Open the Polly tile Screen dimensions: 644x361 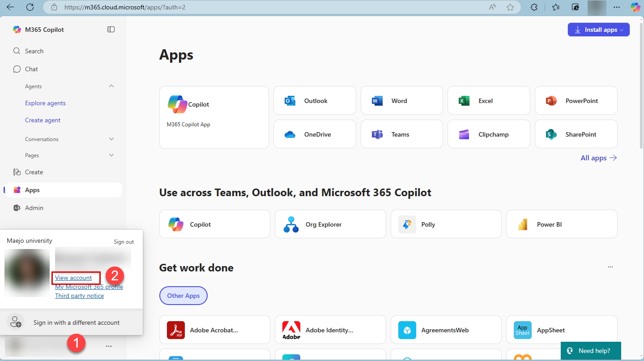coord(446,224)
